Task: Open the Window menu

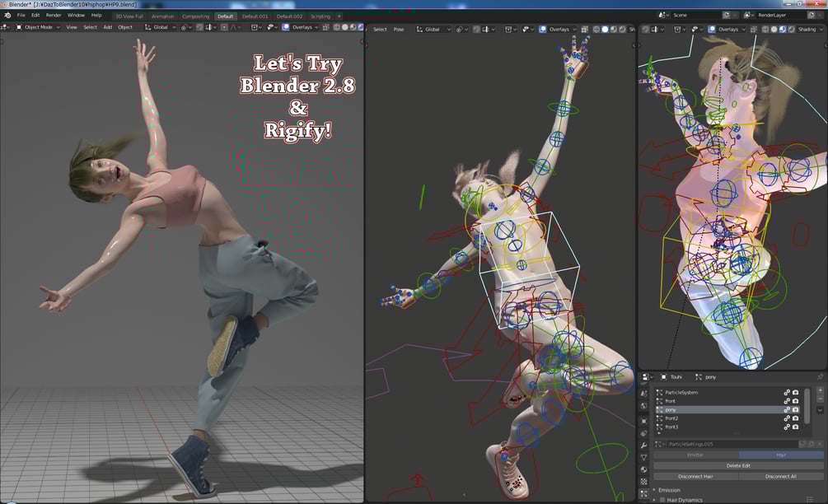Action: (76, 16)
